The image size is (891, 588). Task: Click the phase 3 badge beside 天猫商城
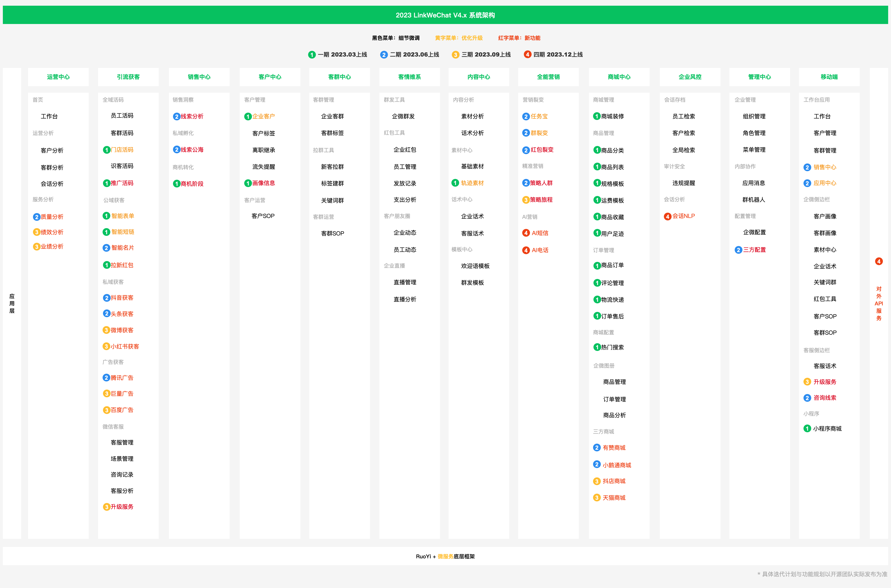597,498
